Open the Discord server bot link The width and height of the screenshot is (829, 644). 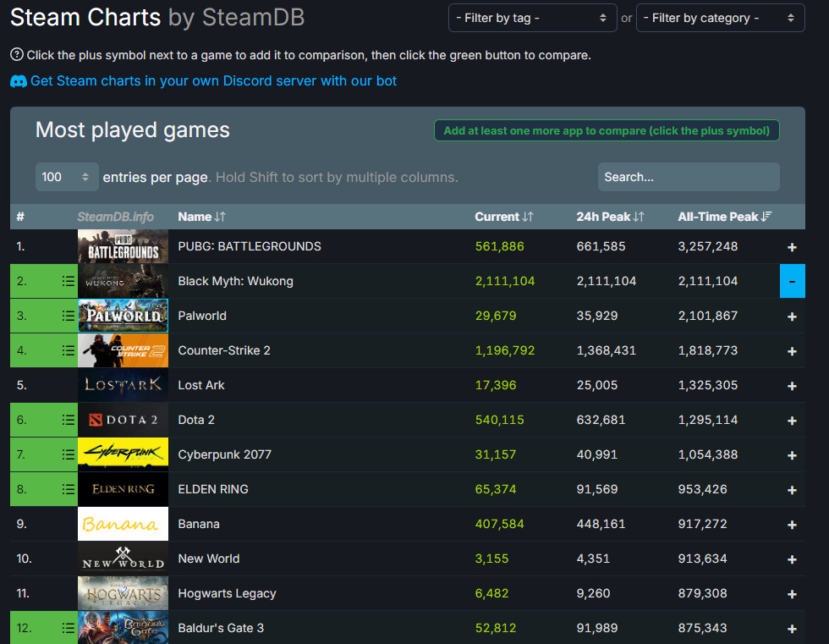click(x=213, y=81)
